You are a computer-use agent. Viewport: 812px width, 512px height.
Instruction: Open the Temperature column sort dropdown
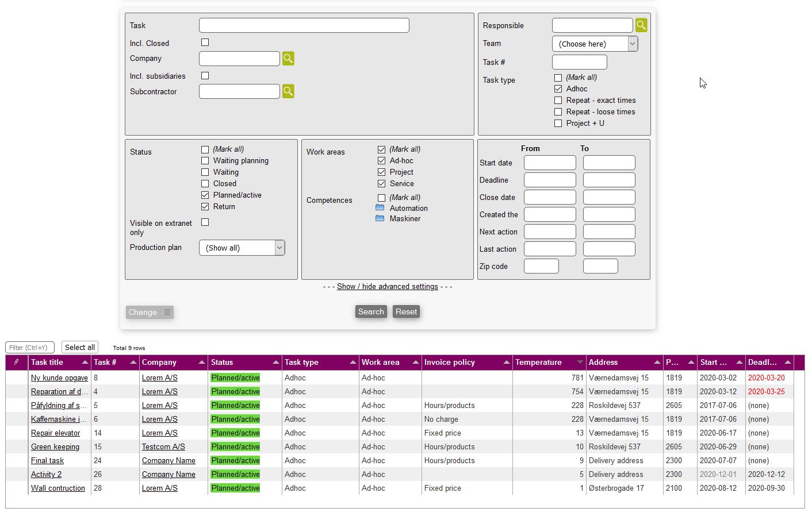pos(580,363)
